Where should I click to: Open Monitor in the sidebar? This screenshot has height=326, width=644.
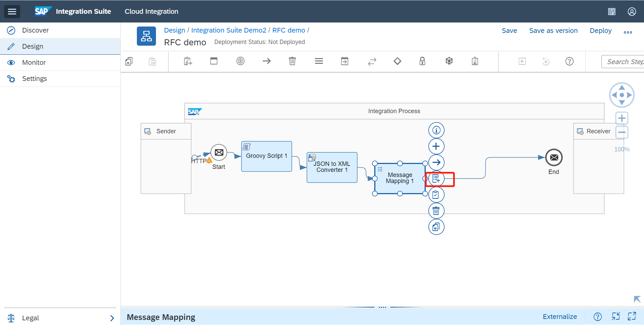(x=60, y=62)
